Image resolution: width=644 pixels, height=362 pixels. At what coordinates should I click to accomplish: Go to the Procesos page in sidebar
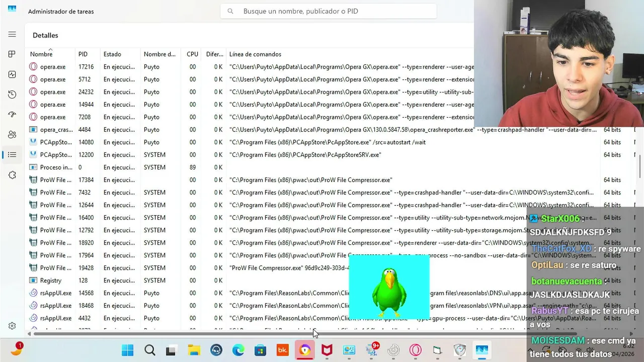point(12,54)
